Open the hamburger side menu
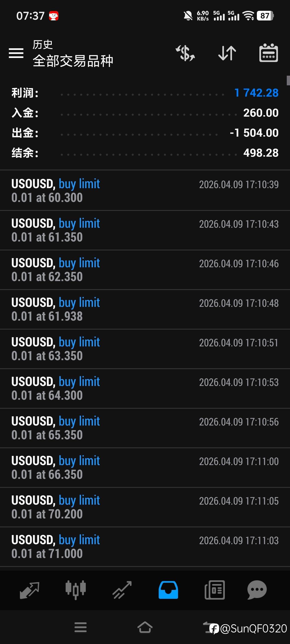290x644 pixels. click(16, 53)
